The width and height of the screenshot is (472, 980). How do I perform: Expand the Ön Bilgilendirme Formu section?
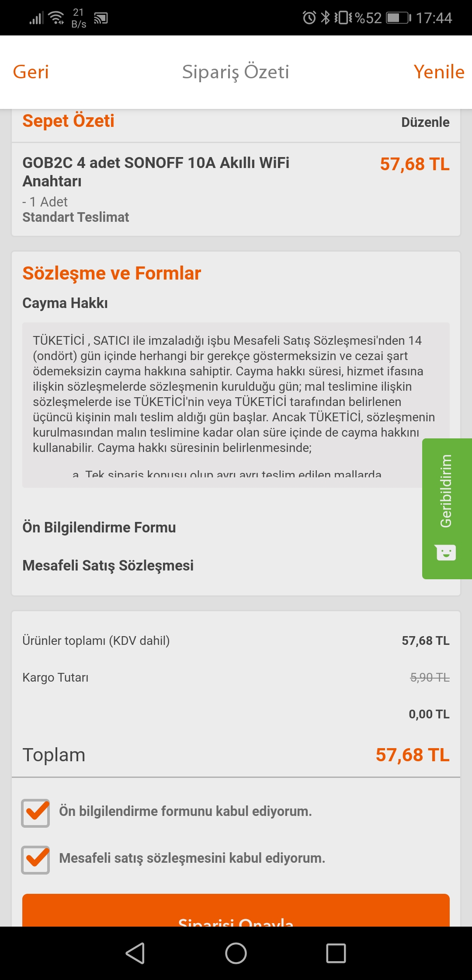[99, 528]
